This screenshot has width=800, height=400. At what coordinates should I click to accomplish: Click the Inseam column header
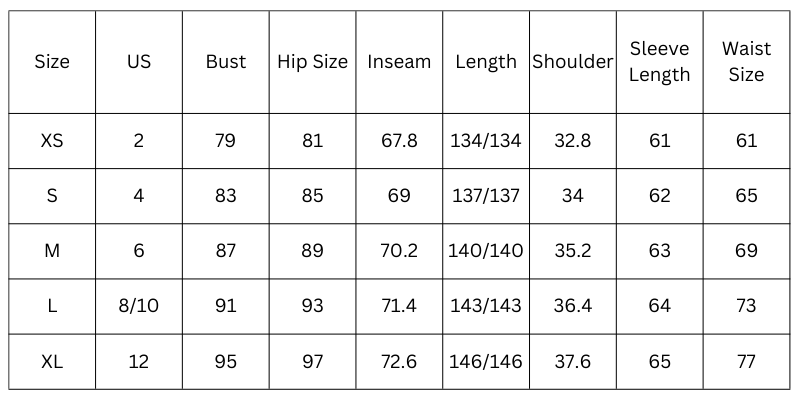click(399, 62)
